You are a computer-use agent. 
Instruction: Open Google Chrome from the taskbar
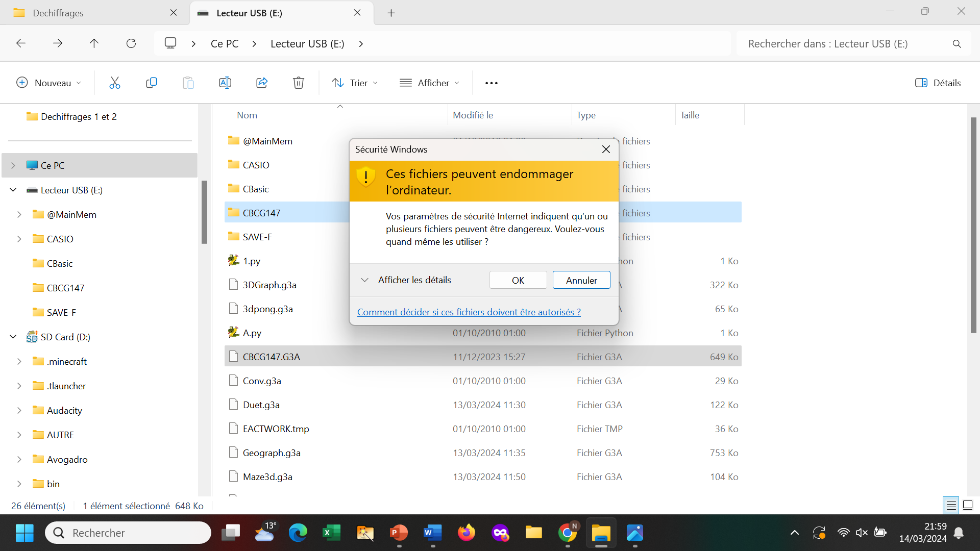[567, 533]
